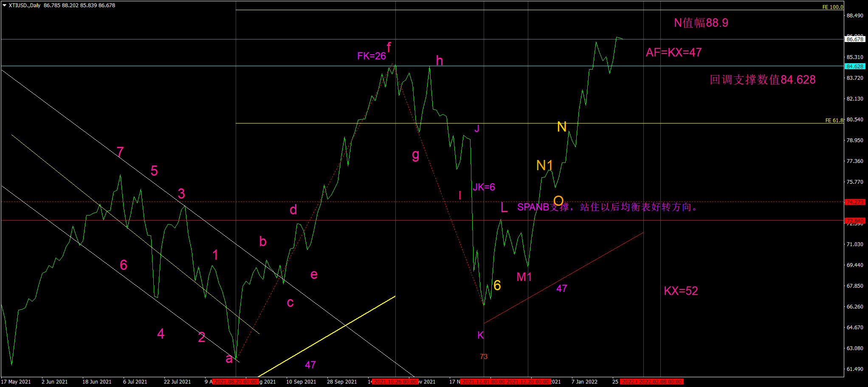
Task: Click the current price tag 86.678
Action: click(855, 39)
